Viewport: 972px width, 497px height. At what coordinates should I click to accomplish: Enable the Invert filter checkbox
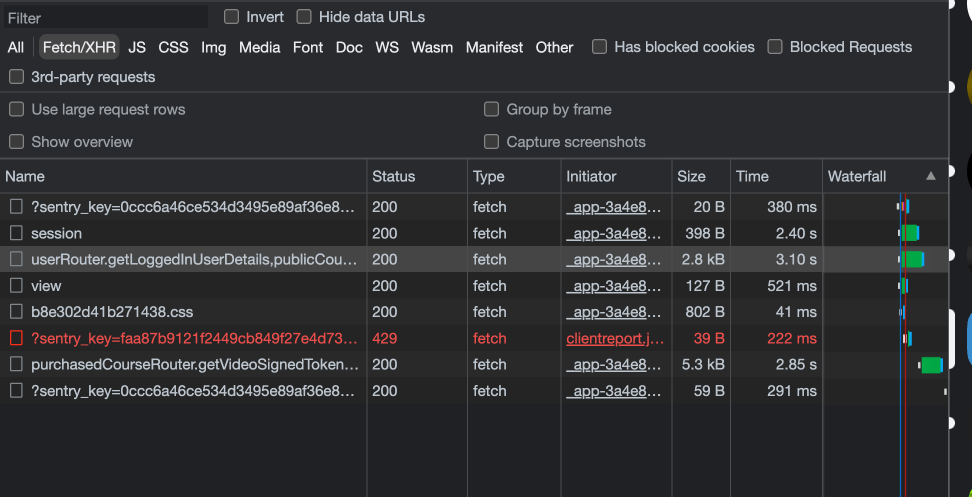coord(232,17)
